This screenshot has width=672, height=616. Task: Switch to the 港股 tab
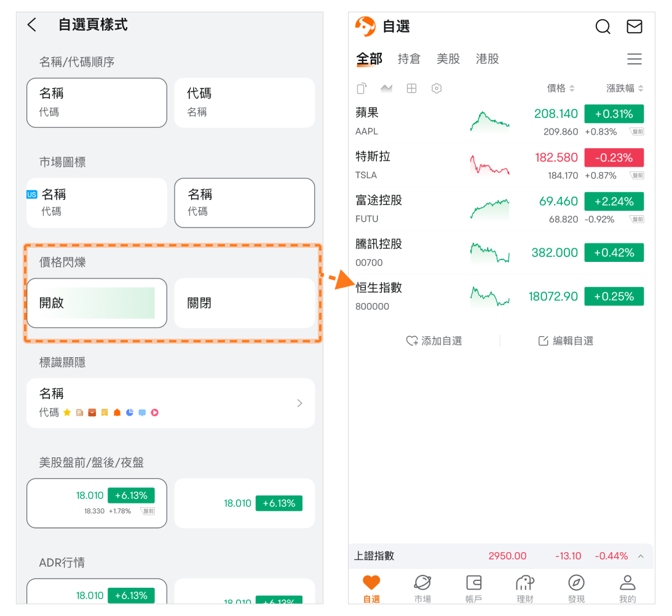488,59
